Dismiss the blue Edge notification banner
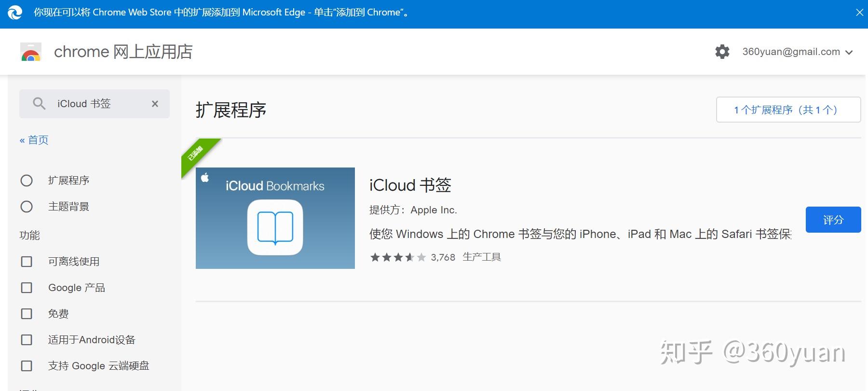This screenshot has height=391, width=868. tap(859, 13)
